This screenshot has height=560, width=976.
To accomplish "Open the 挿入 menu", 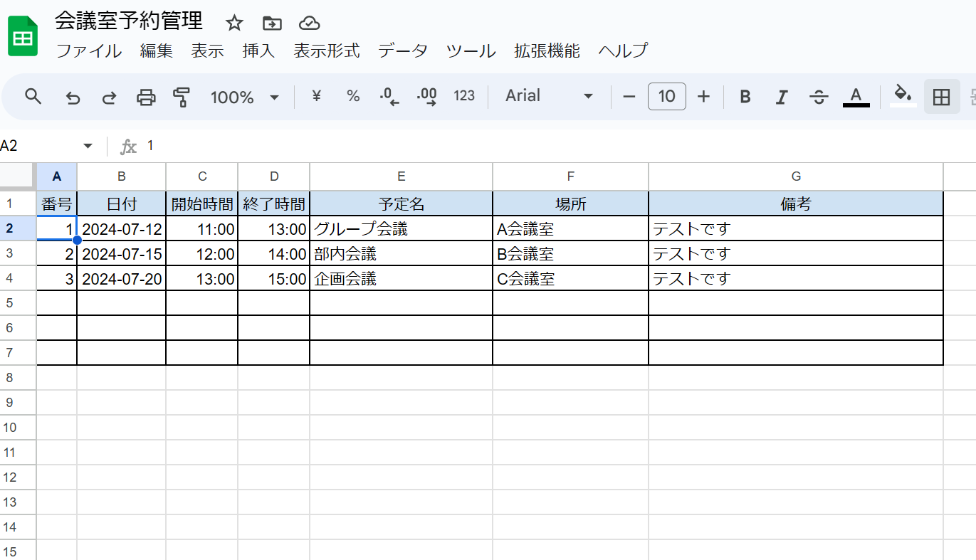I will click(258, 51).
